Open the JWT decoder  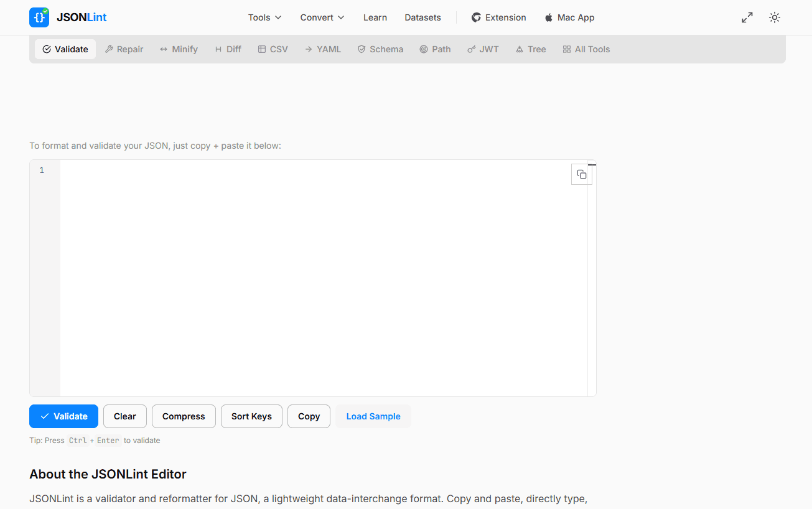[x=483, y=49]
